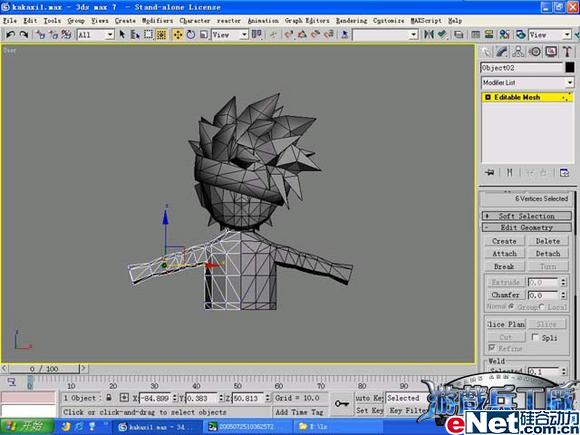580x435 pixels.
Task: Click the Set Keys key icon button
Action: (x=342, y=404)
